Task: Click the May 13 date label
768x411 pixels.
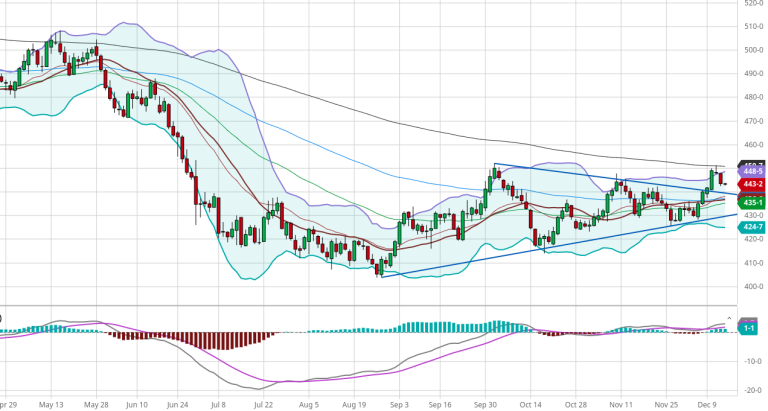Action: coord(50,405)
